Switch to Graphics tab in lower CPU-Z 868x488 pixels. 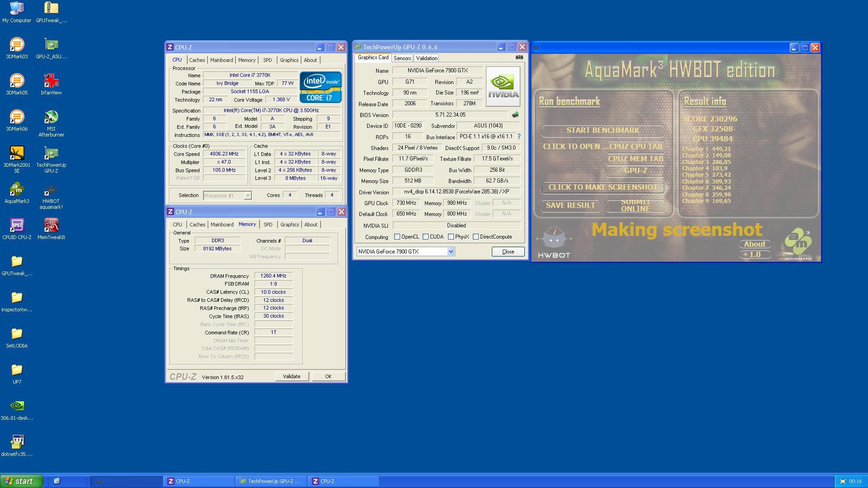[289, 225]
